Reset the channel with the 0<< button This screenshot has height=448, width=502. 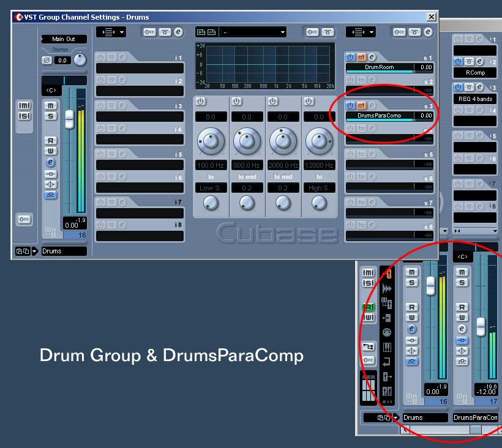23,218
